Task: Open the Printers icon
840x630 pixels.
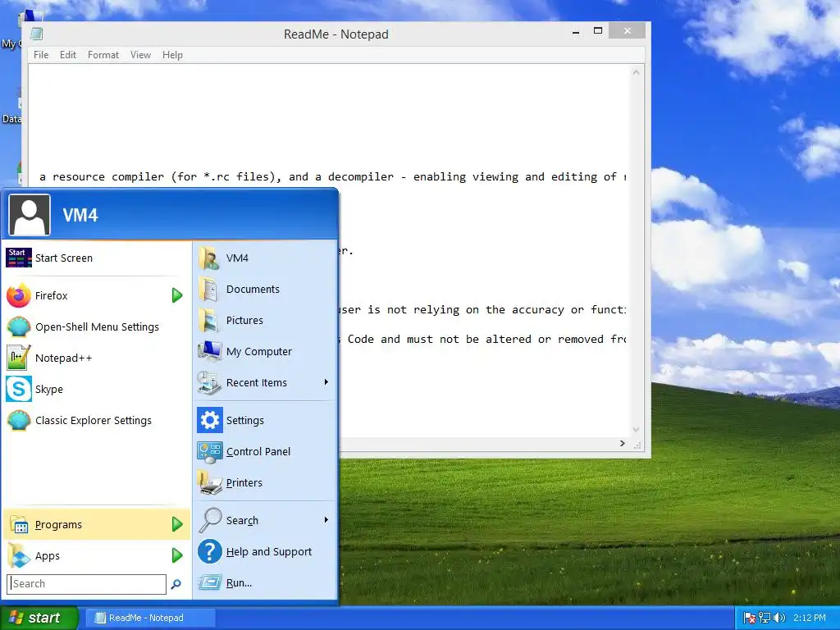Action: click(209, 482)
